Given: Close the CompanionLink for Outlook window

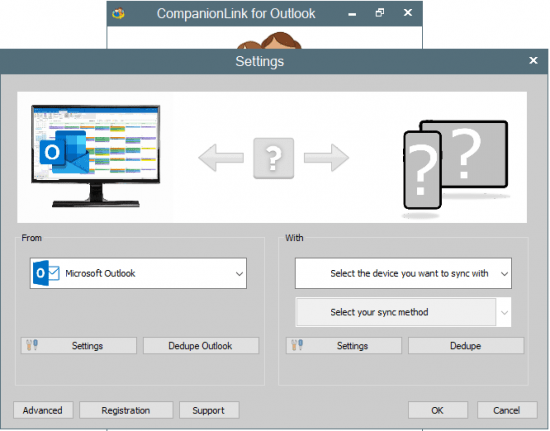Looking at the screenshot, I should tap(408, 13).
